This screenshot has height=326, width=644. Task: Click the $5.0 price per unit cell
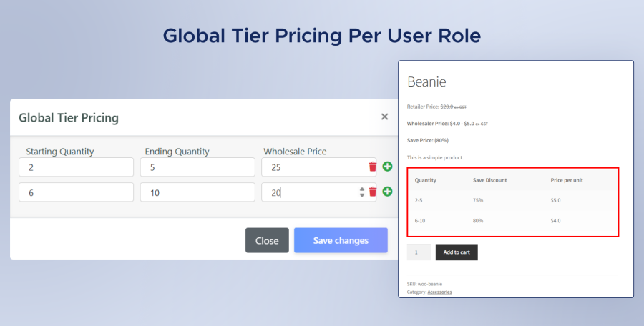[x=555, y=200]
